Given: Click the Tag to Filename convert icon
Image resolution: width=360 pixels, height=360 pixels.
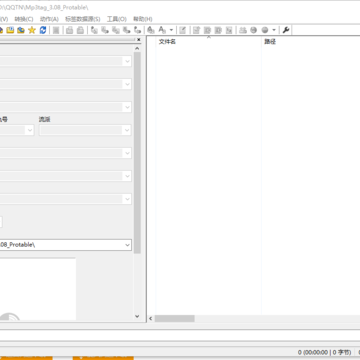Looking at the screenshot, I should [94, 30].
